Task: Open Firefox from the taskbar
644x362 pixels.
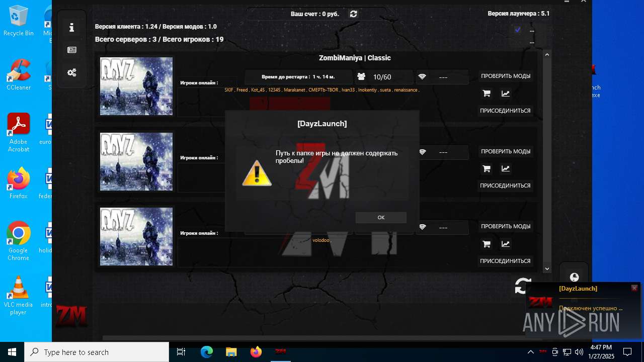Action: tap(256, 352)
